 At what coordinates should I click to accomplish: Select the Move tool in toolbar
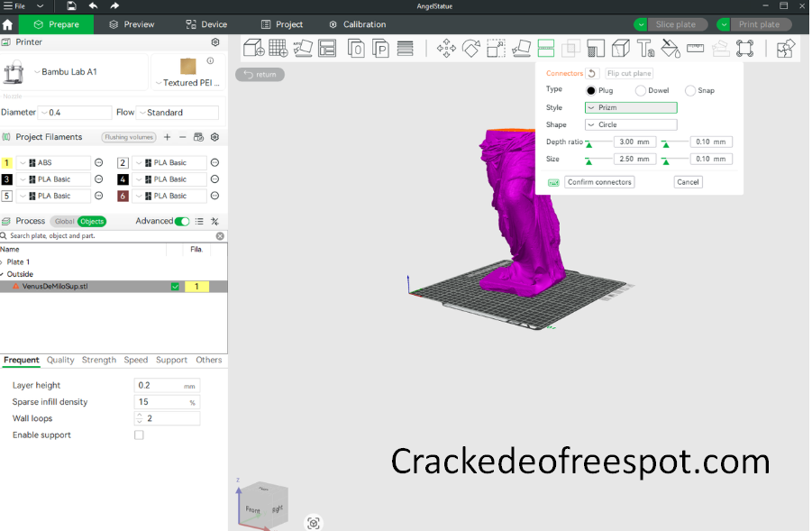click(446, 49)
